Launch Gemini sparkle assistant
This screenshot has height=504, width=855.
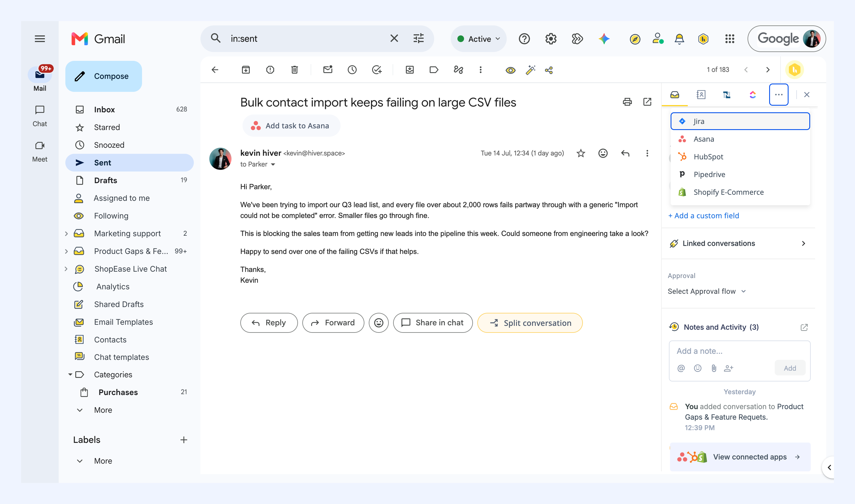[x=604, y=39]
